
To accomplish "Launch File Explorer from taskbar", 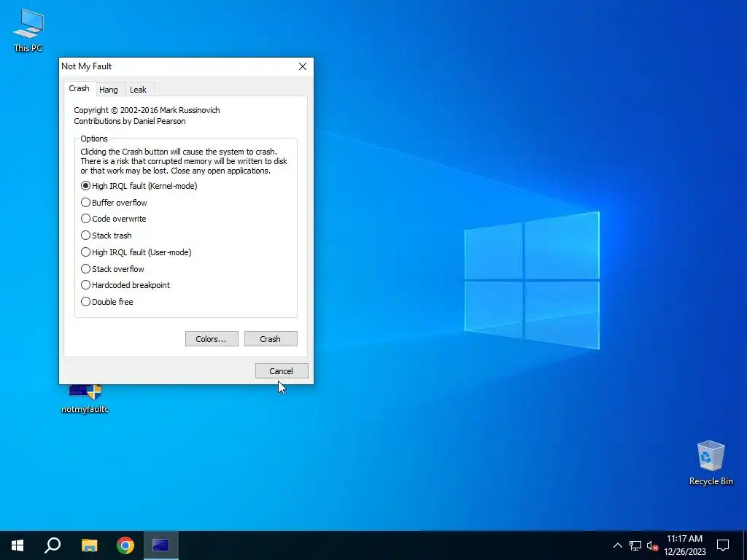I will [89, 545].
